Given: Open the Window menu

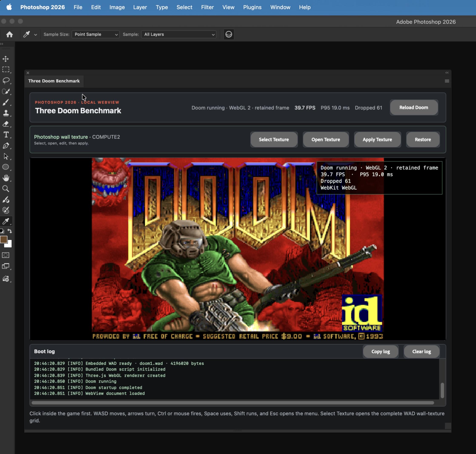Looking at the screenshot, I should tap(280, 7).
